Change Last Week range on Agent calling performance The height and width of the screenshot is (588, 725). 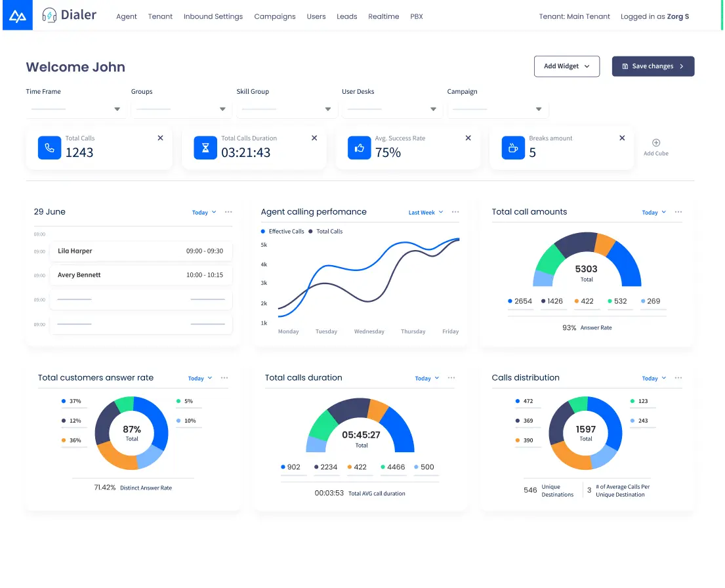[x=424, y=212]
